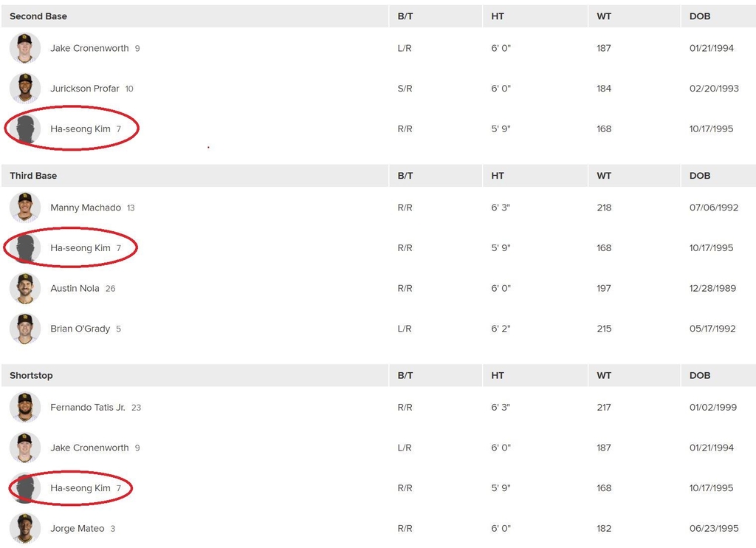Click Ha-seong Kim's silhouette under Second Base

click(25, 129)
